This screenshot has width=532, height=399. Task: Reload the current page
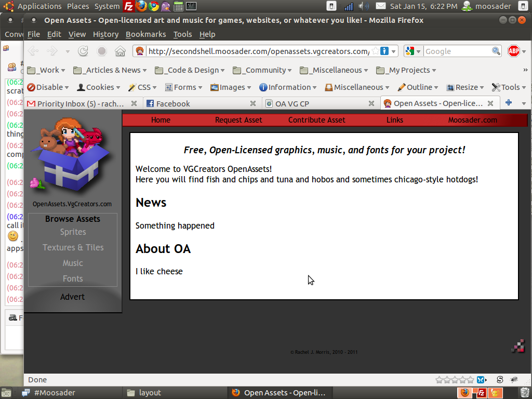coord(83,51)
